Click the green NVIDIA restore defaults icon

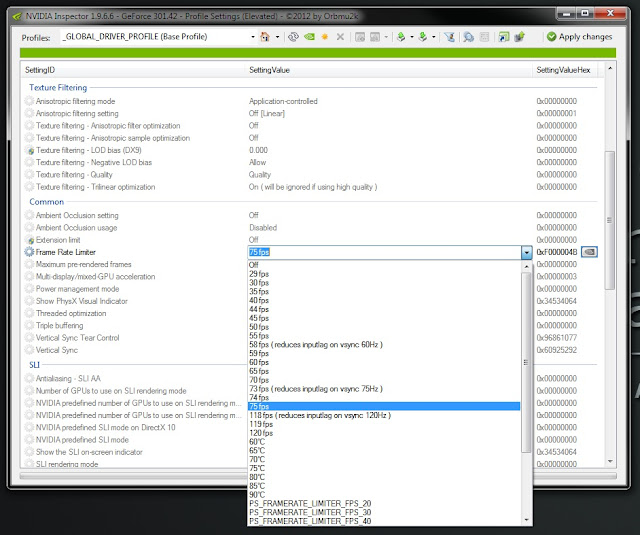pyautogui.click(x=309, y=37)
